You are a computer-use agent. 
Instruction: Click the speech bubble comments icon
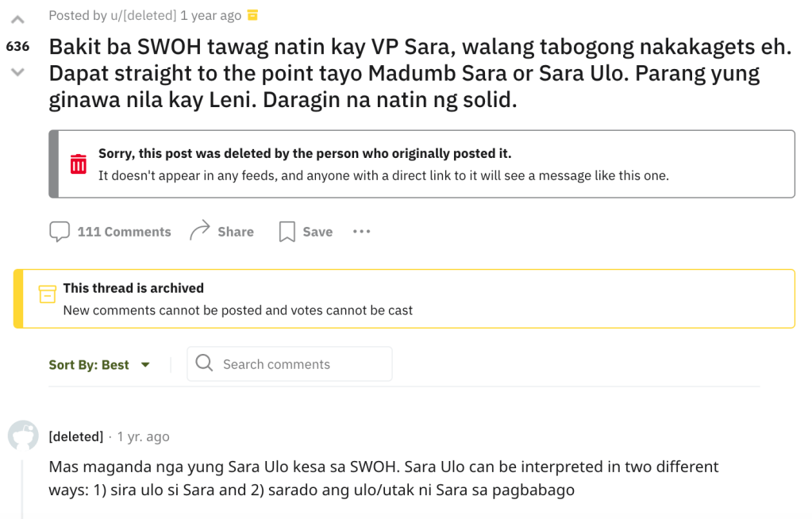point(60,232)
